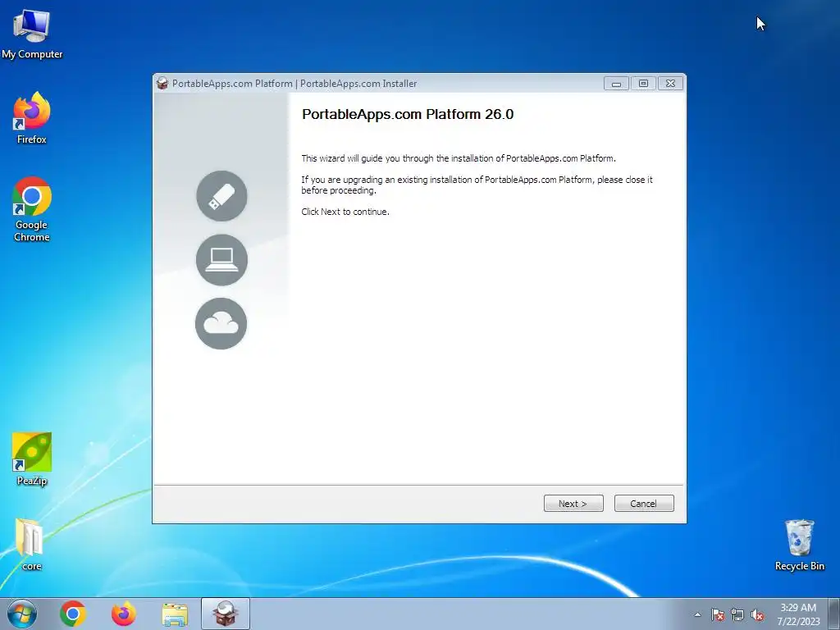
Task: Open the Windows Start menu
Action: click(x=22, y=614)
